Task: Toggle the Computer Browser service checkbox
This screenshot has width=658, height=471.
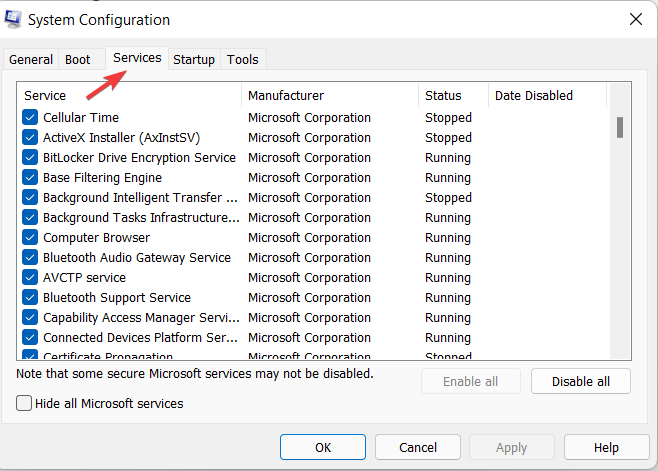Action: [30, 238]
